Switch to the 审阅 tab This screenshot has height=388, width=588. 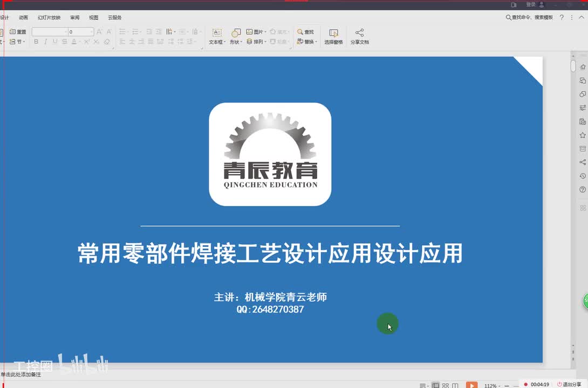[74, 18]
